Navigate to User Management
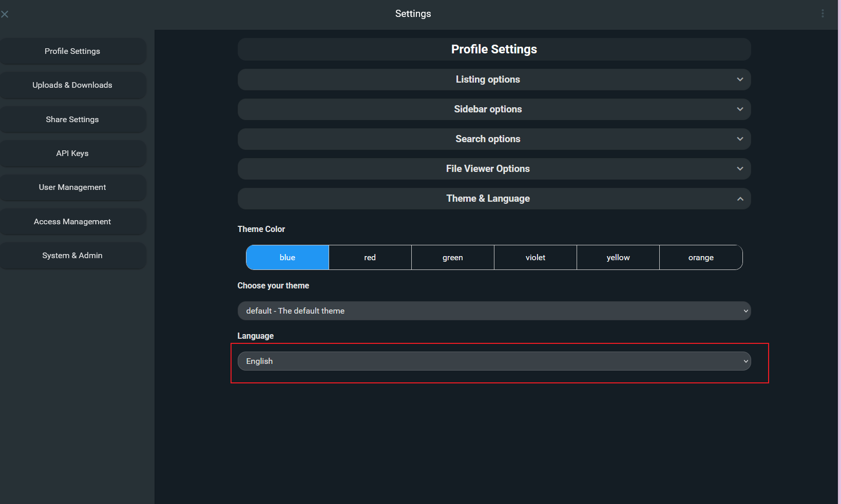Viewport: 841px width, 504px height. click(72, 187)
